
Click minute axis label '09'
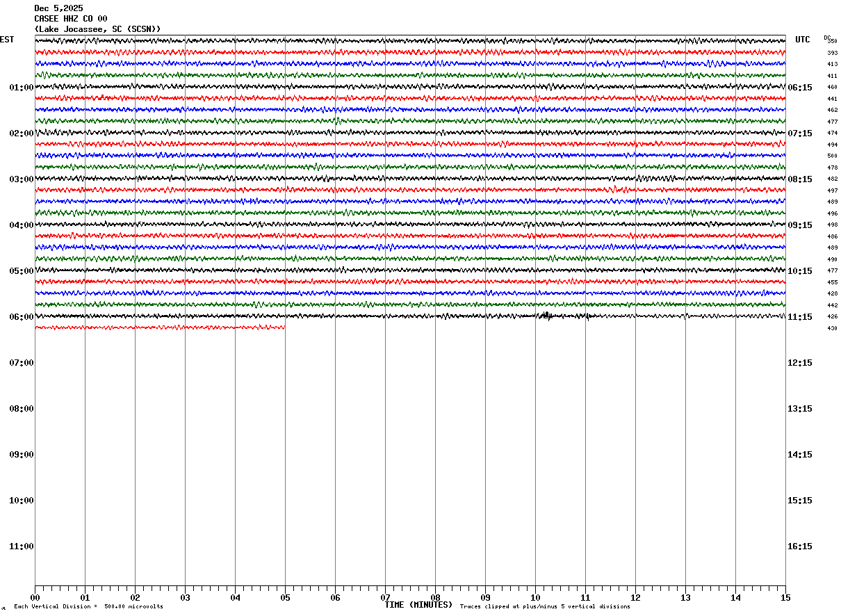click(x=485, y=598)
